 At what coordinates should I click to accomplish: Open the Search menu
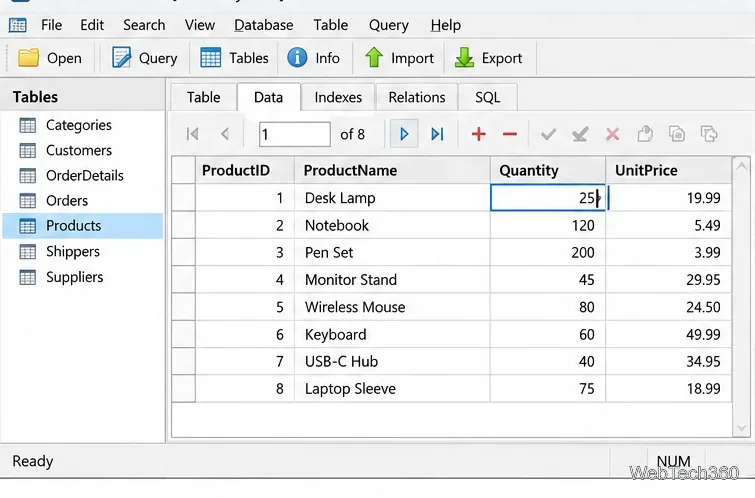pos(144,25)
